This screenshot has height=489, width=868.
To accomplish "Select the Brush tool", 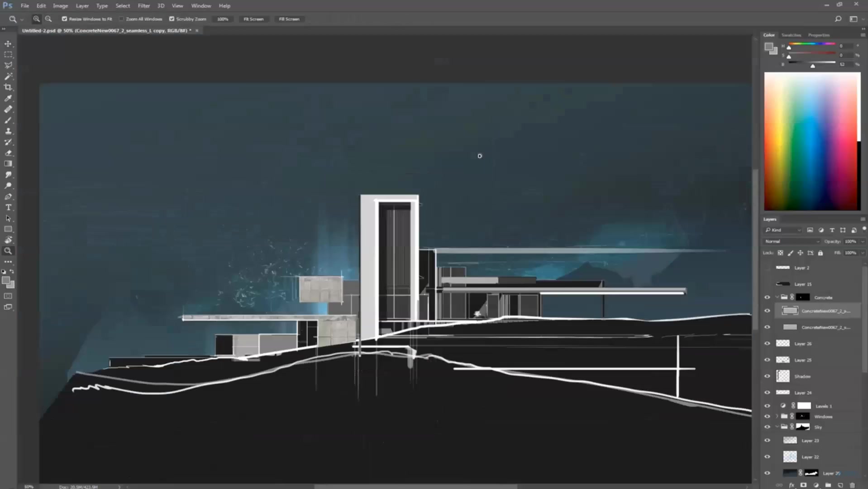I will click(8, 120).
